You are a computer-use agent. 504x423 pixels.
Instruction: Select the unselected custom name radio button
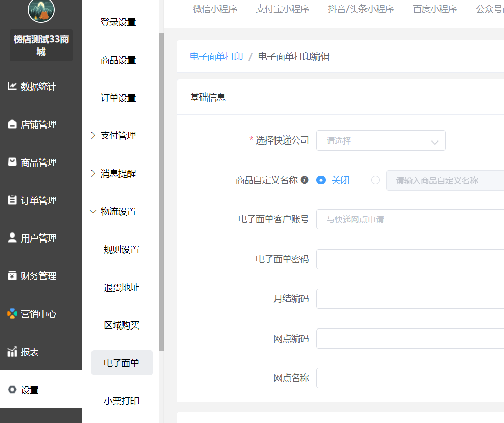tap(375, 180)
